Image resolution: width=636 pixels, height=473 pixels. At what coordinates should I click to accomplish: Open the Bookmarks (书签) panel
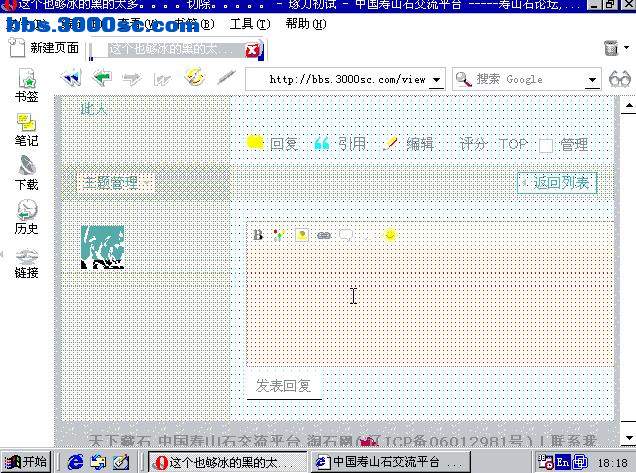click(26, 86)
